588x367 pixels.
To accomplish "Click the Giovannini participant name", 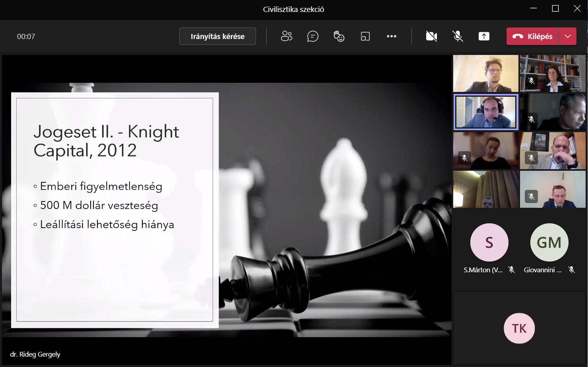I will (542, 270).
